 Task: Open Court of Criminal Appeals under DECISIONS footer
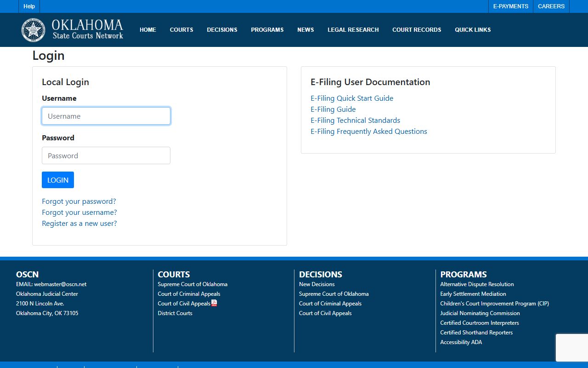(x=330, y=304)
